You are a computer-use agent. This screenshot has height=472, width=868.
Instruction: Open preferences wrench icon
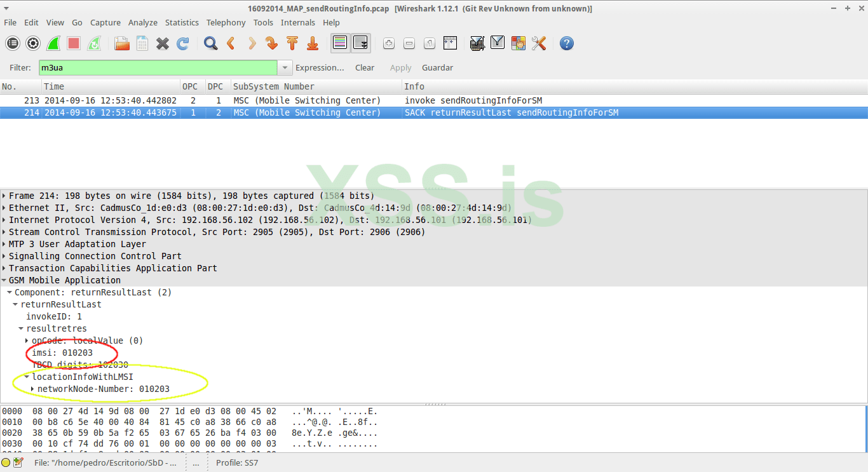[539, 43]
